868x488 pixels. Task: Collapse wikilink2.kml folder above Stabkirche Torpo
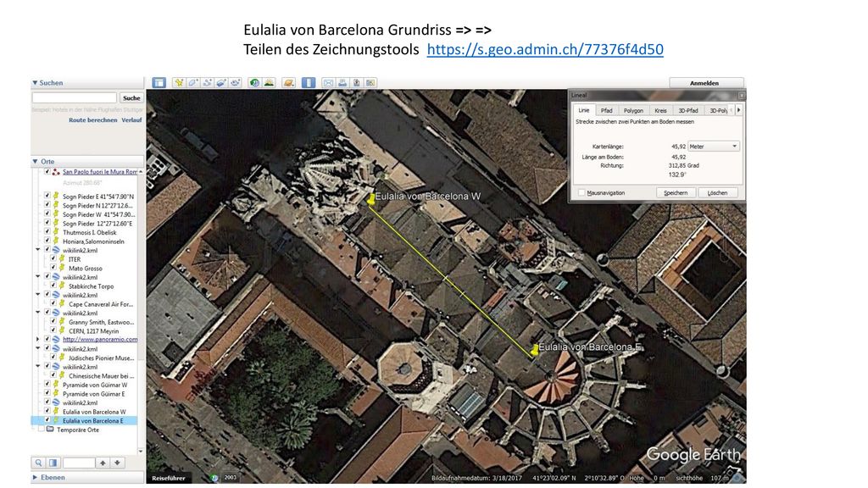tap(38, 277)
